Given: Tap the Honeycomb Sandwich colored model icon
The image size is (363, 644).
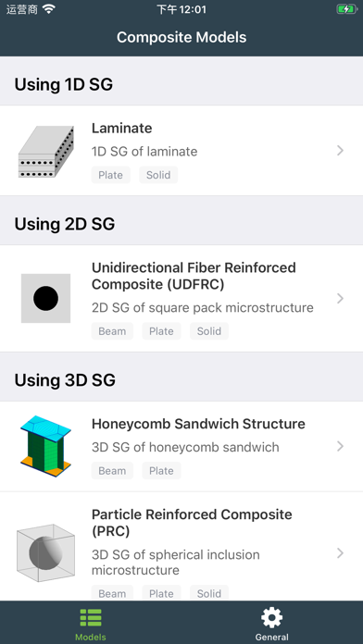Looking at the screenshot, I should click(x=45, y=446).
